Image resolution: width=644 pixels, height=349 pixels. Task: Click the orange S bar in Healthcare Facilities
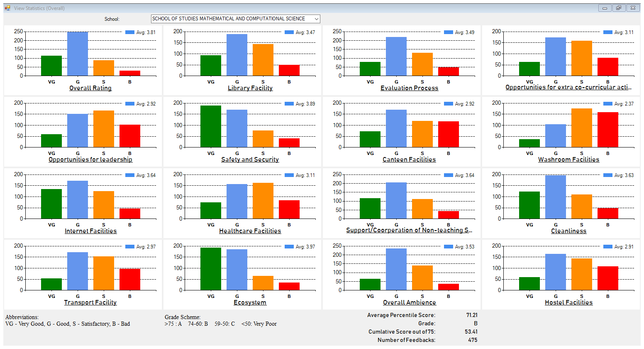[263, 201]
